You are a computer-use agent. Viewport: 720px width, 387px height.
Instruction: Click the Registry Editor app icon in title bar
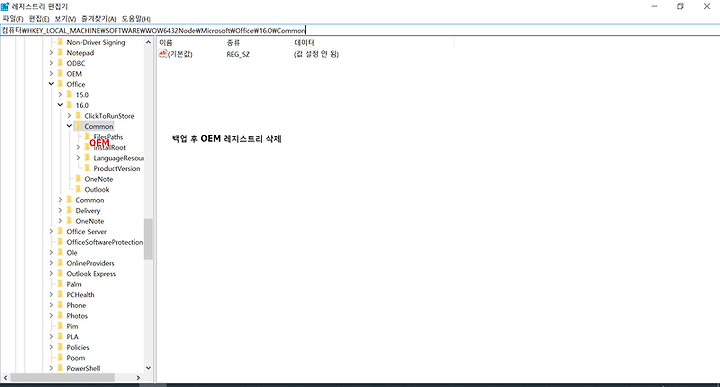[x=5, y=6]
